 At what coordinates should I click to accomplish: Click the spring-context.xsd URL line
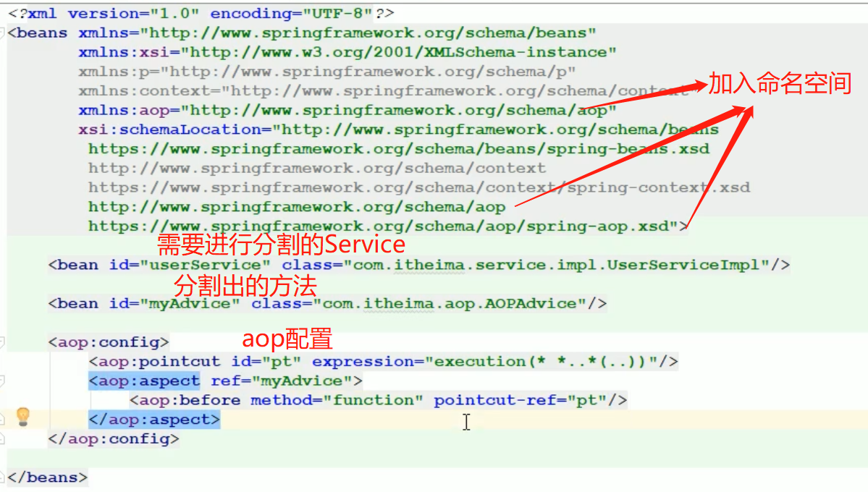tap(419, 187)
